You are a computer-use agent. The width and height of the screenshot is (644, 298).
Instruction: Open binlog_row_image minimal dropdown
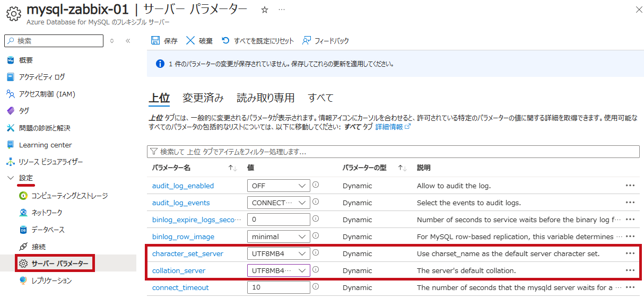tap(279, 236)
